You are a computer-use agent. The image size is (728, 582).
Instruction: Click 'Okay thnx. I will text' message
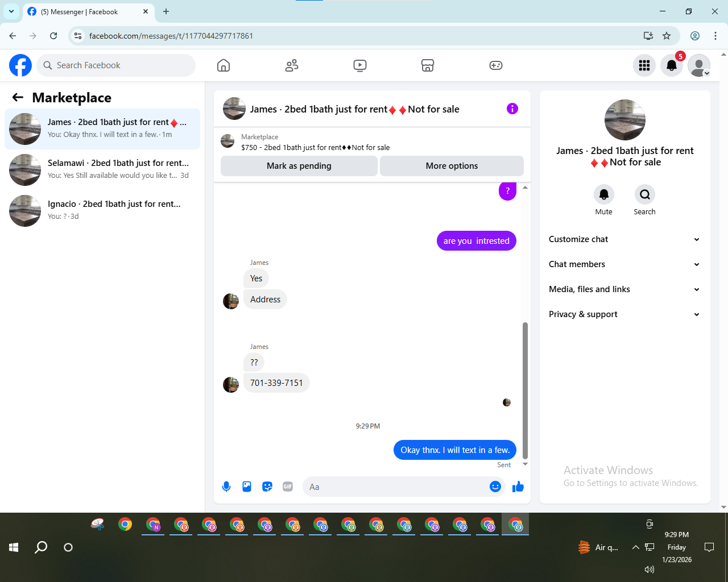455,450
